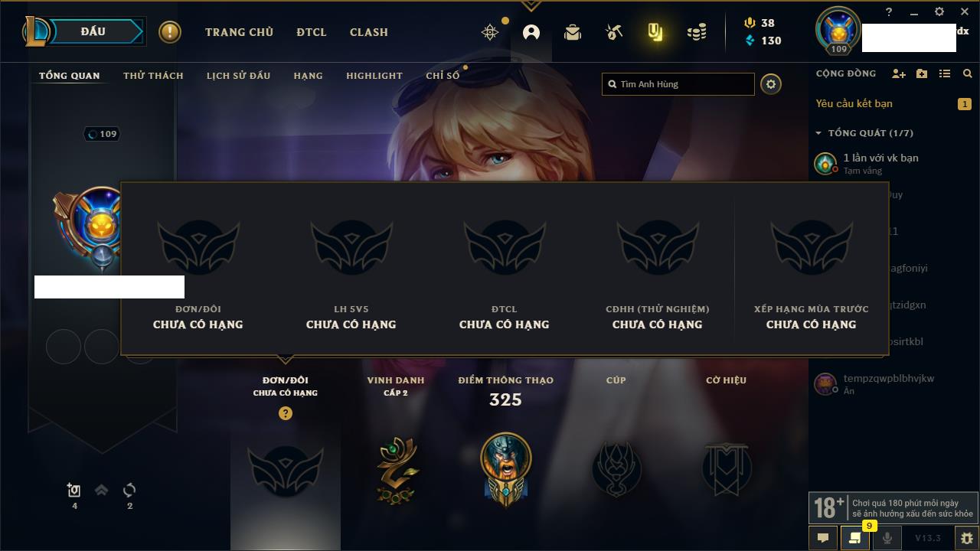
Task: Open the Collection backpack icon
Action: [573, 32]
